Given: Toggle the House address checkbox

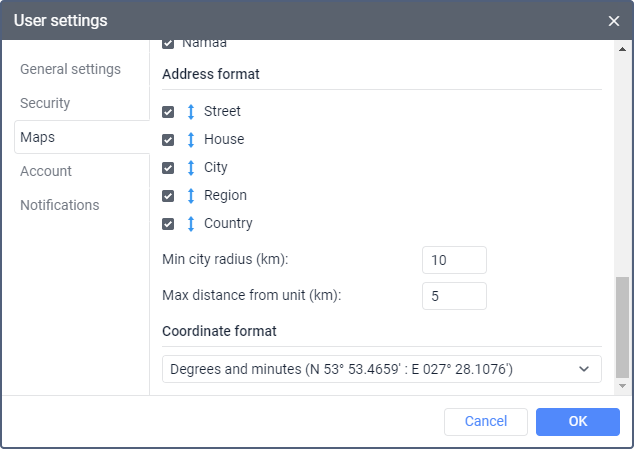Looking at the screenshot, I should tap(168, 140).
